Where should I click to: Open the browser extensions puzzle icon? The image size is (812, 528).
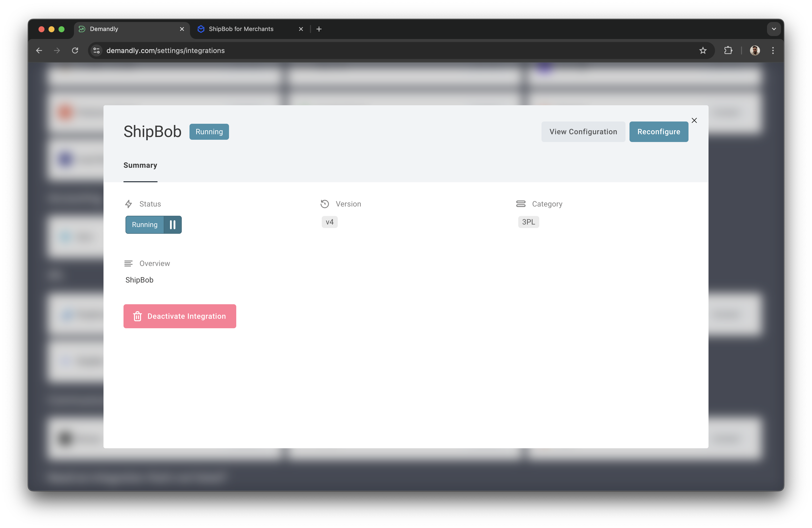click(728, 50)
